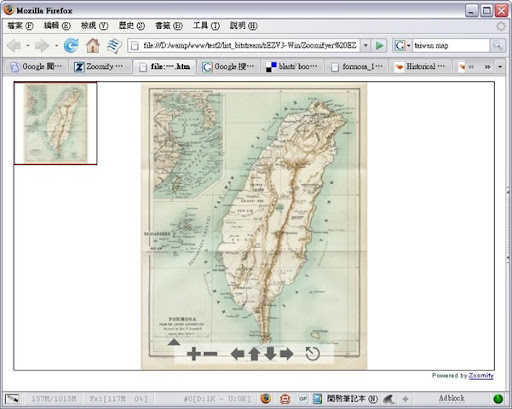512x409 pixels.
Task: Pan the map left with arrow
Action: (238, 354)
